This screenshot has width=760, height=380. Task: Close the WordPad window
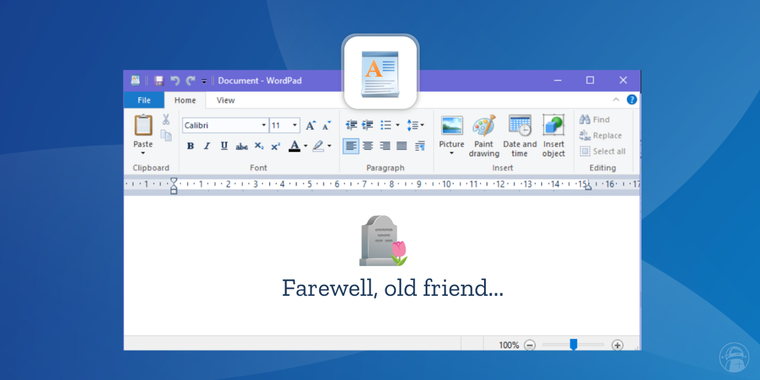tap(623, 80)
